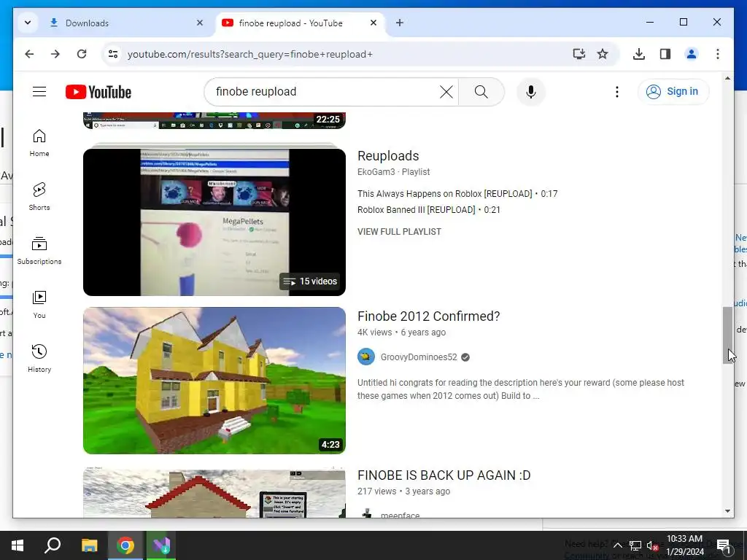Open Finobe 2012 Confirmed? video title
The height and width of the screenshot is (560, 747).
[x=429, y=316]
